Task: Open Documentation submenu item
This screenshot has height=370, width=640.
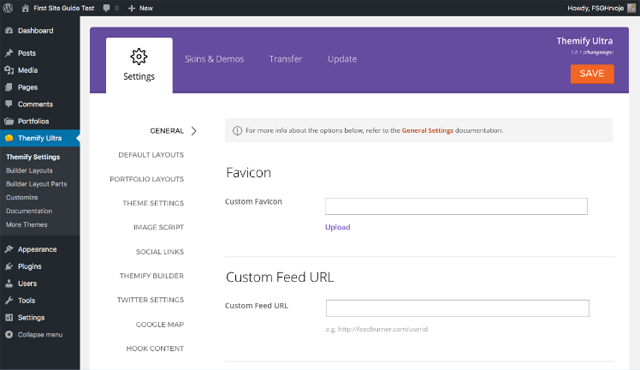Action: (29, 211)
